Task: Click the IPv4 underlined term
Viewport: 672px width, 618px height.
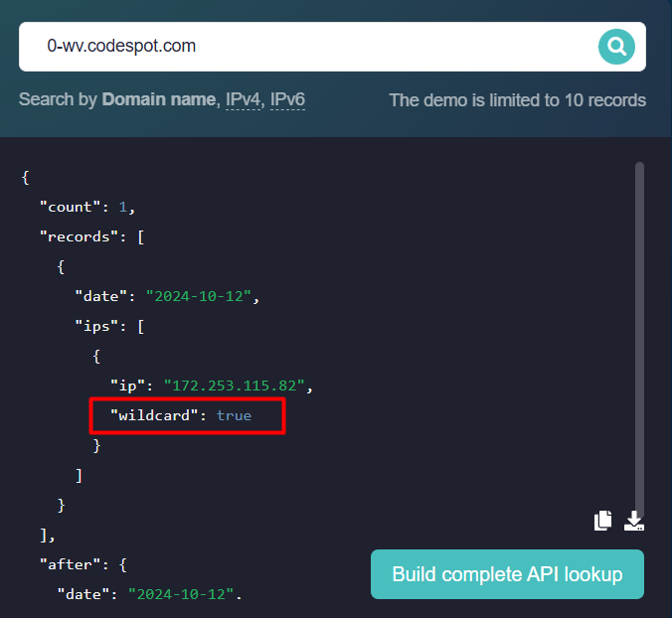Action: coord(244,100)
